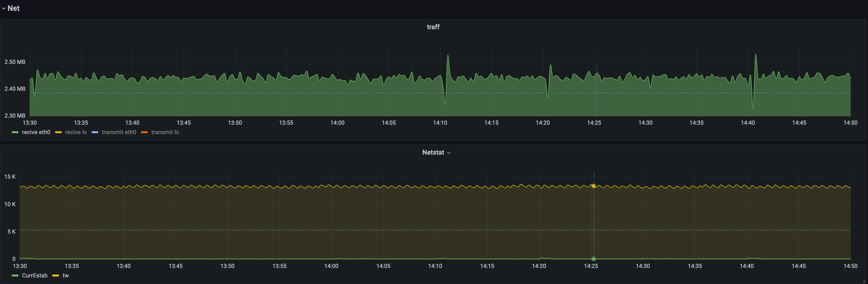Toggle the recive lo legend series
This screenshot has height=284, width=868.
(x=76, y=132)
